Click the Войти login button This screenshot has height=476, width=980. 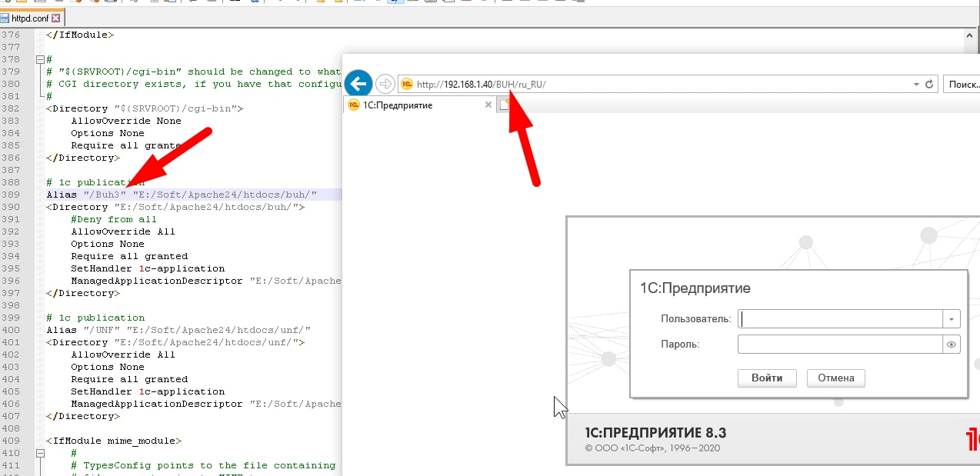click(767, 378)
